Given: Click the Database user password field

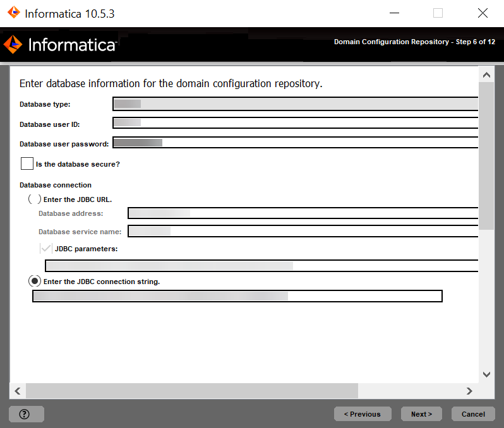Looking at the screenshot, I should pos(295,143).
